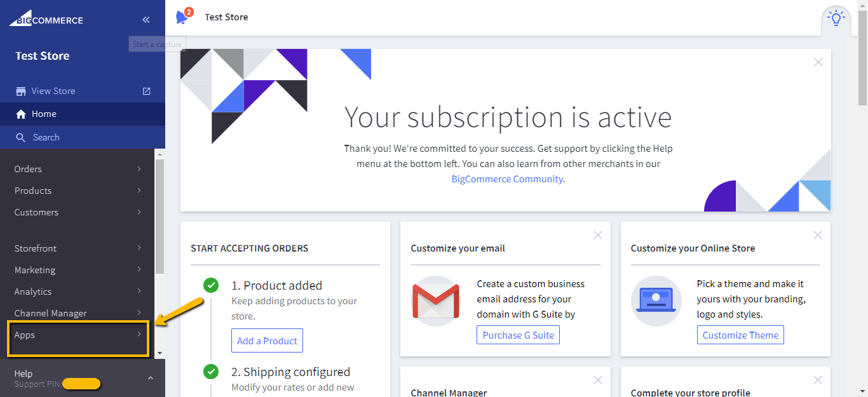Screen dimensions: 868x397
Task: Click the Search magnifier icon
Action: tap(21, 137)
